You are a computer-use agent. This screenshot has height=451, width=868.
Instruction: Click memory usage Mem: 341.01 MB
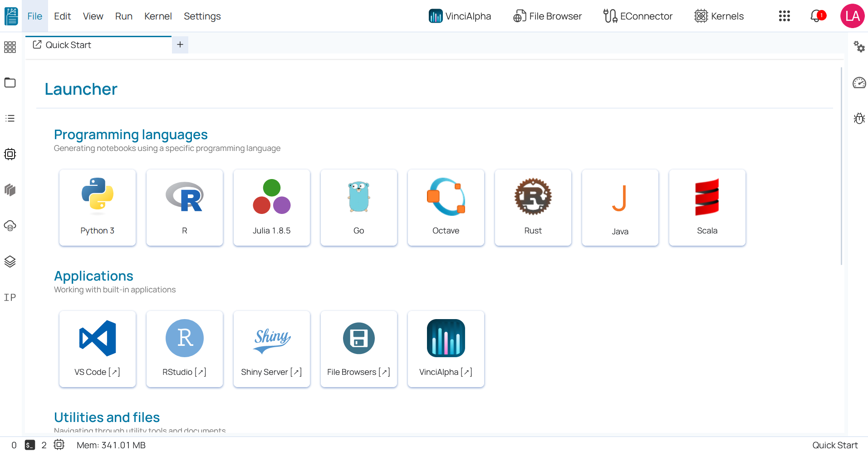click(111, 445)
